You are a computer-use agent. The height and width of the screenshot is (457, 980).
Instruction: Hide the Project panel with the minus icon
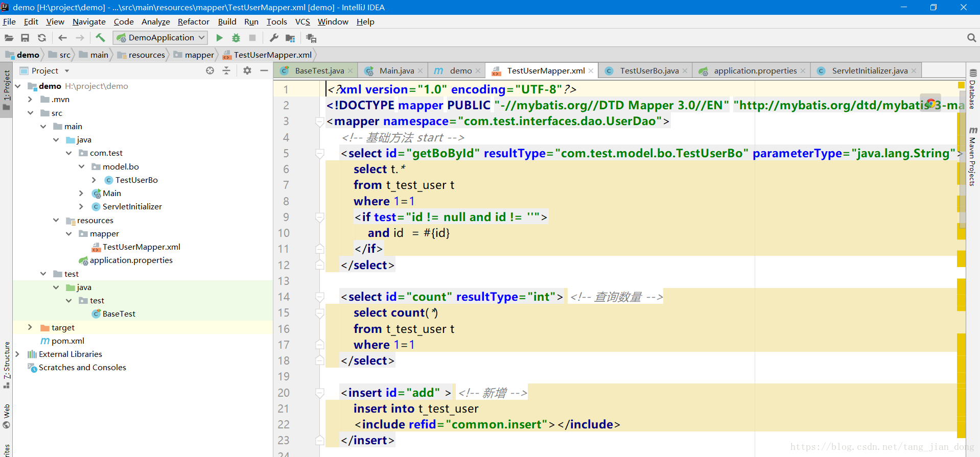[x=264, y=70]
